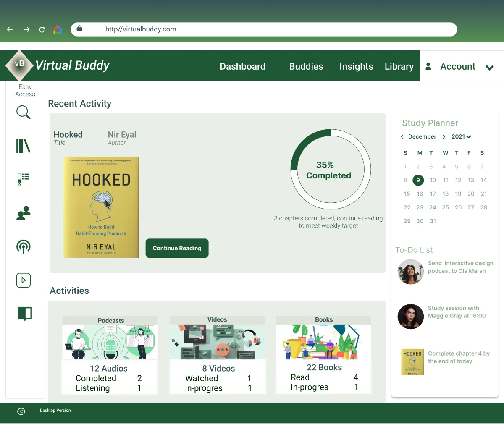Click the Recent Activity heading
Screen dimensions: 504x424
click(80, 104)
